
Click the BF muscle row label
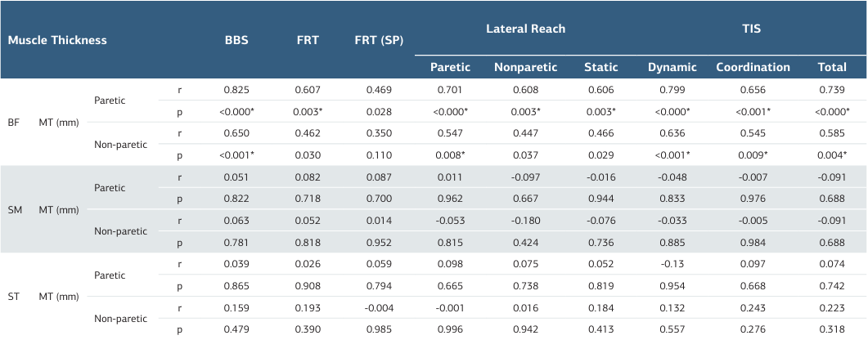point(14,122)
